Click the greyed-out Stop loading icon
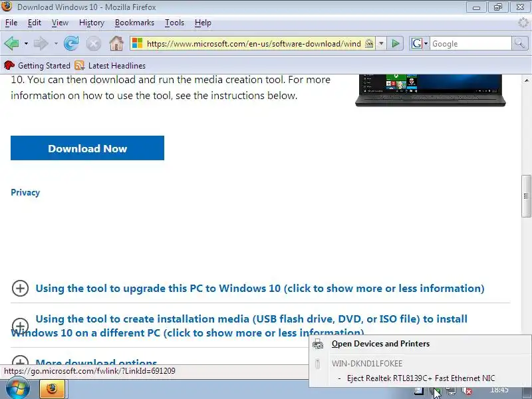The width and height of the screenshot is (532, 399). coord(94,44)
